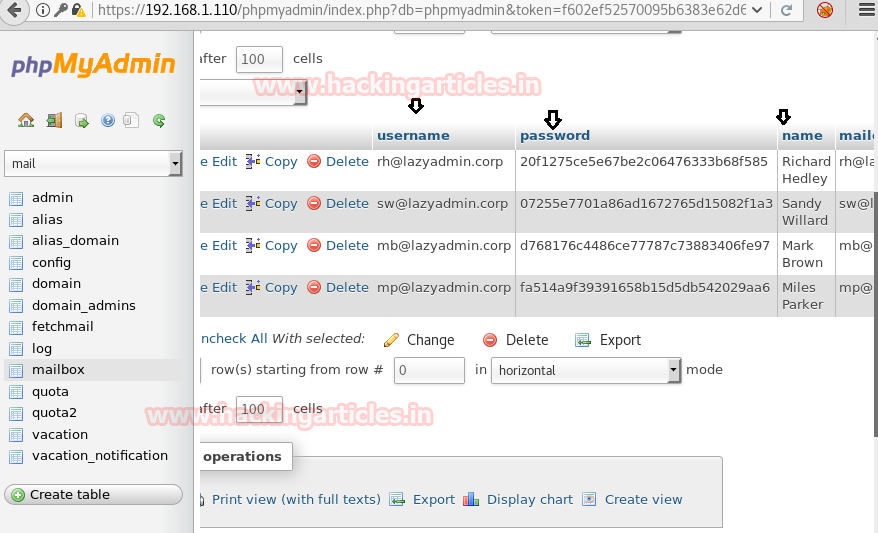Click table icon next to quota2

pos(16,414)
